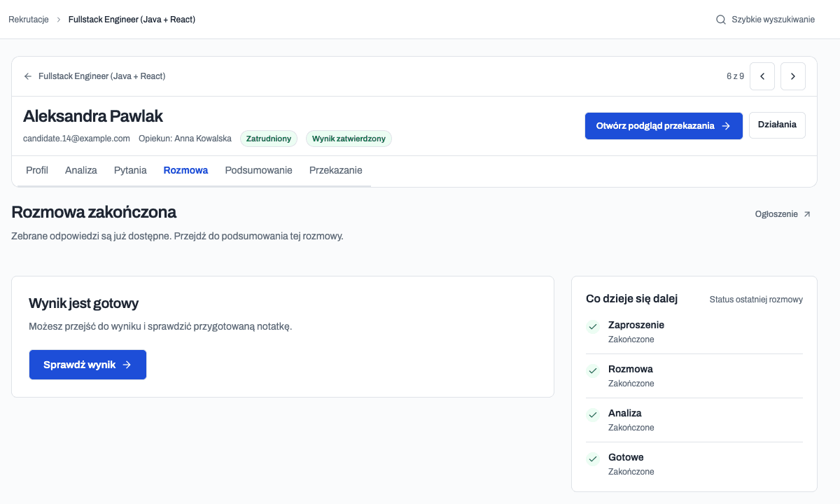Click the Sprawdź wynik button
The width and height of the screenshot is (840, 504).
pos(87,365)
